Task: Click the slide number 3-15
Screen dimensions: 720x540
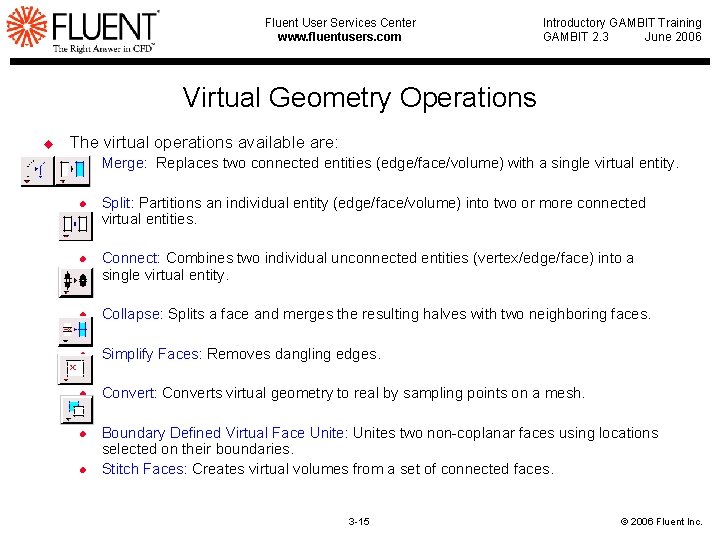Action: (359, 521)
